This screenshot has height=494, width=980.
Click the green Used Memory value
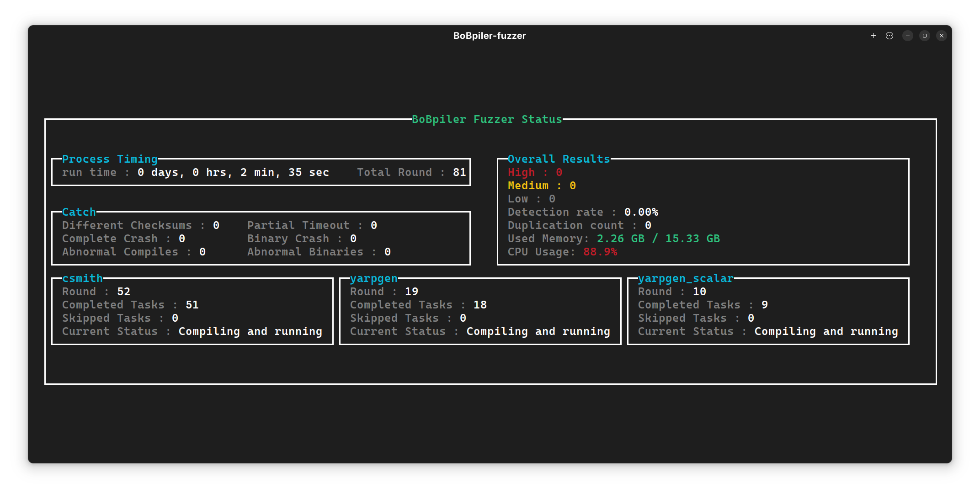point(658,239)
